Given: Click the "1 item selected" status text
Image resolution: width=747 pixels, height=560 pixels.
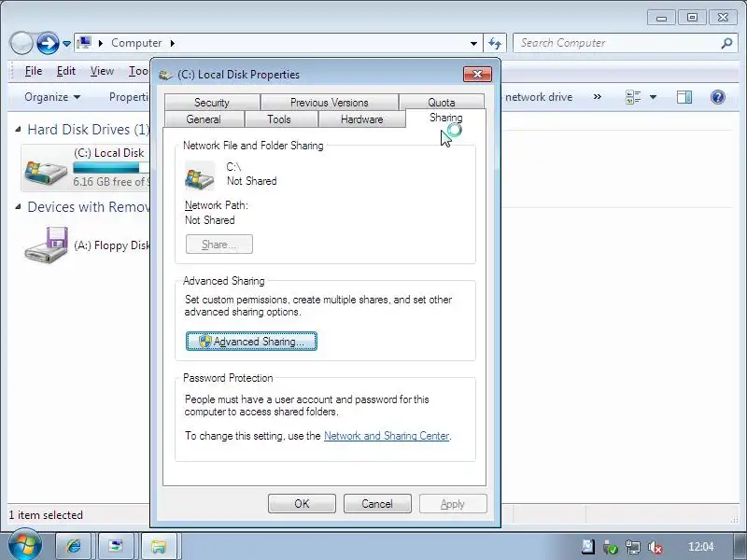Looking at the screenshot, I should pyautogui.click(x=46, y=515).
